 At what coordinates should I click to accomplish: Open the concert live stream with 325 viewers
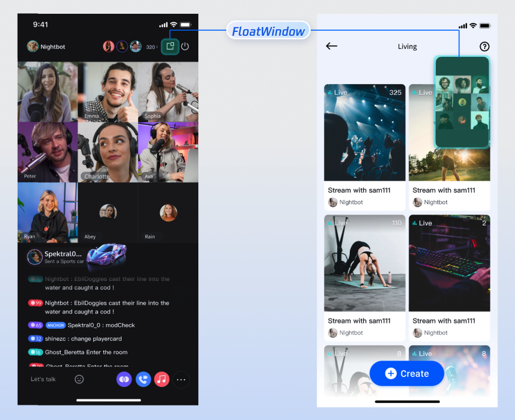(x=365, y=133)
